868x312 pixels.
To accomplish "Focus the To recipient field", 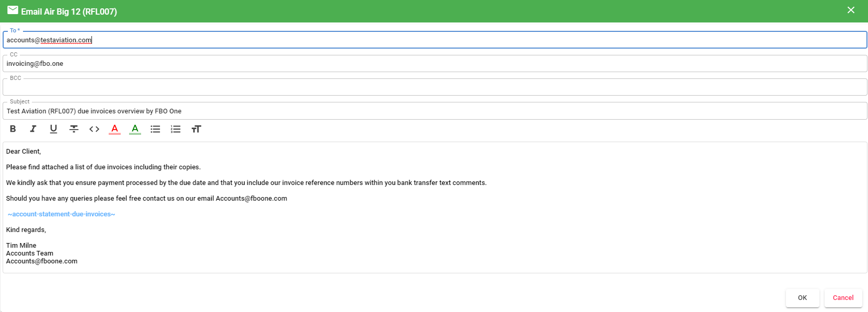I will click(435, 40).
